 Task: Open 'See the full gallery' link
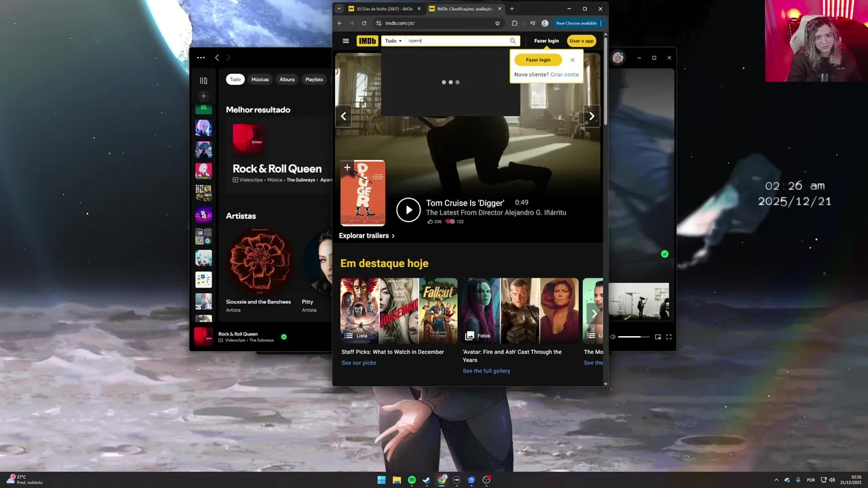tap(486, 371)
